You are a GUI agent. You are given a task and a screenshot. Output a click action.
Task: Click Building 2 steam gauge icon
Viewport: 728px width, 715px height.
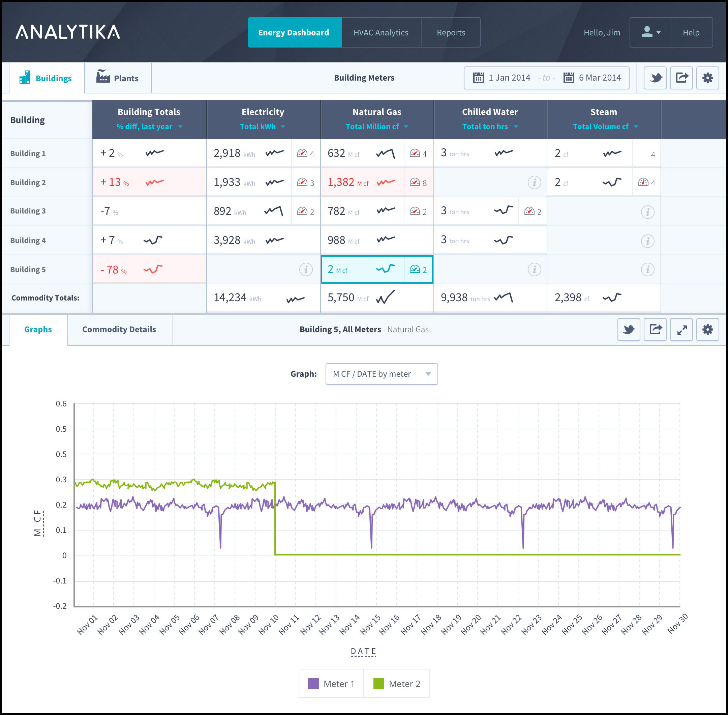(x=643, y=182)
